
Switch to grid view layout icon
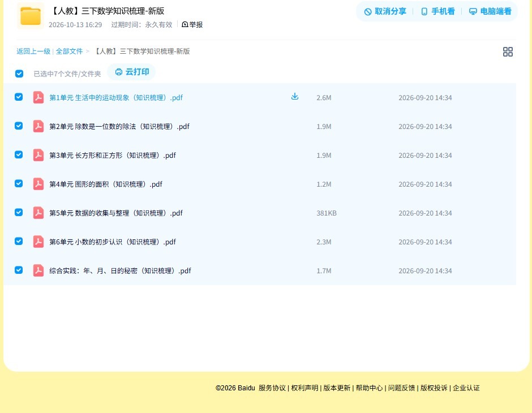[508, 51]
